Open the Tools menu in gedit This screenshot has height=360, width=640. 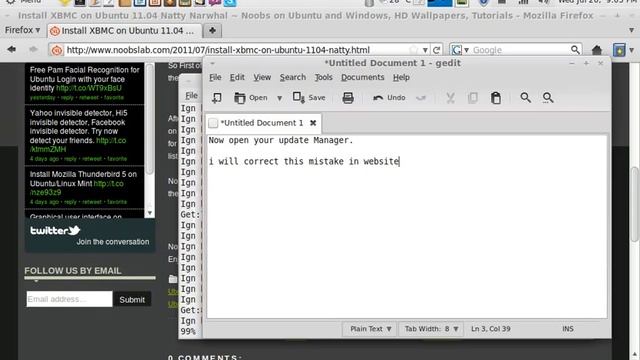coord(323,77)
